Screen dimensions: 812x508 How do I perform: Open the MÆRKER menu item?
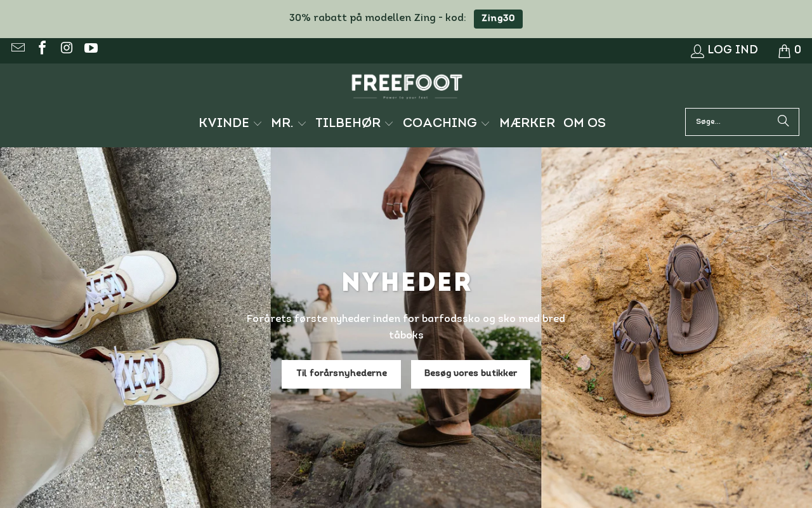pyautogui.click(x=527, y=124)
